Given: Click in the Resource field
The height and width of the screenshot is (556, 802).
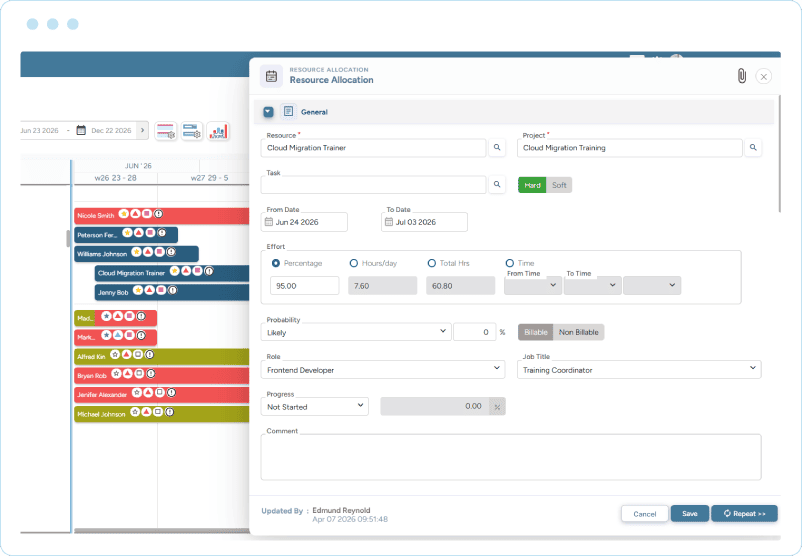Looking at the screenshot, I should (x=373, y=148).
